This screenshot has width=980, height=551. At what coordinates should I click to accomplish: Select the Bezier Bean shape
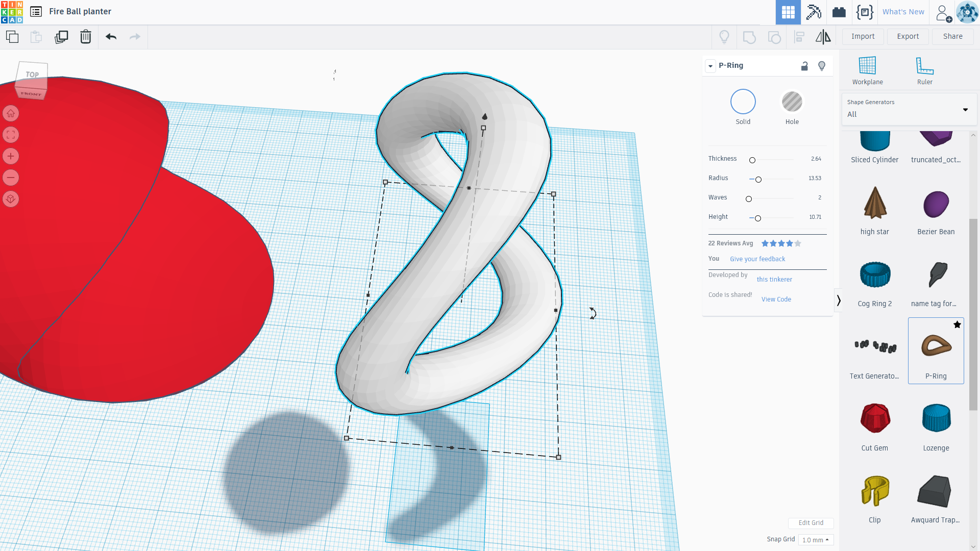click(x=936, y=210)
